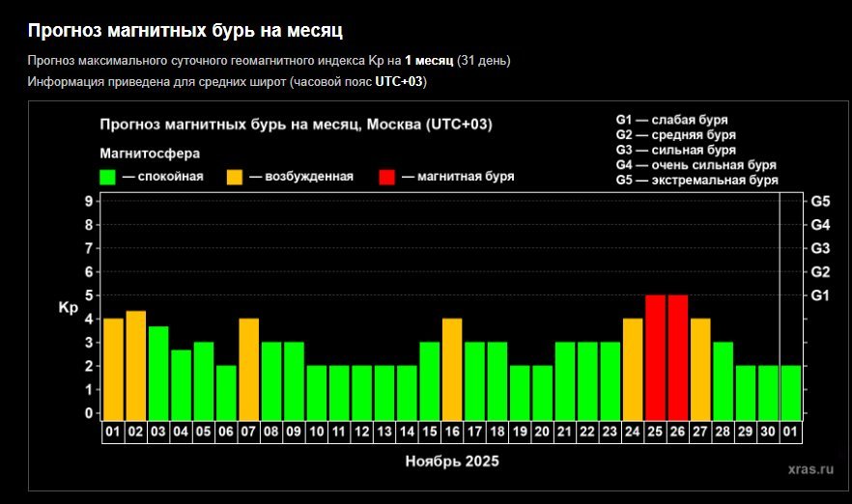Click the yellow bar for day 16
852x504 pixels.
pos(452,367)
